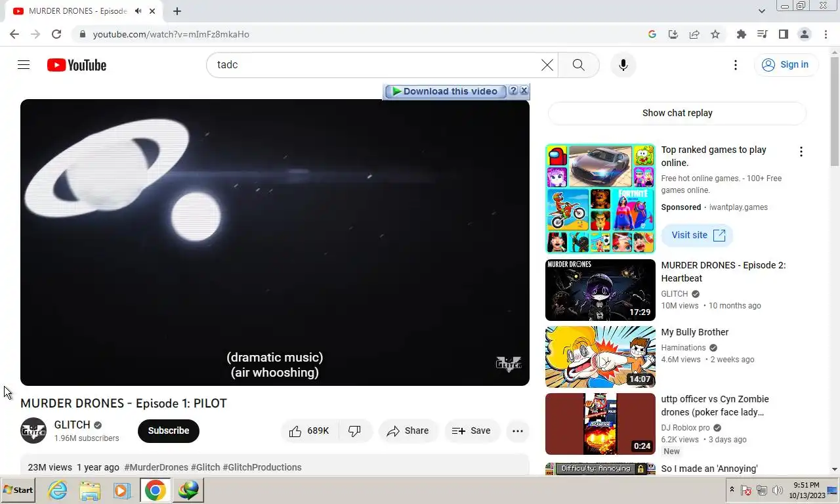Bookmark this page with the star
This screenshot has height=504, width=840.
click(715, 34)
